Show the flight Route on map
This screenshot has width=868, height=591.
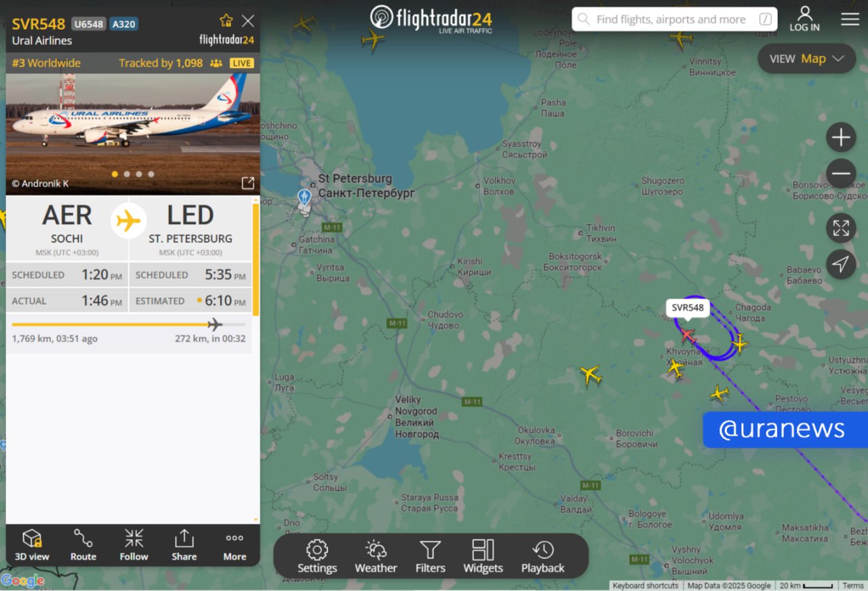(x=83, y=545)
